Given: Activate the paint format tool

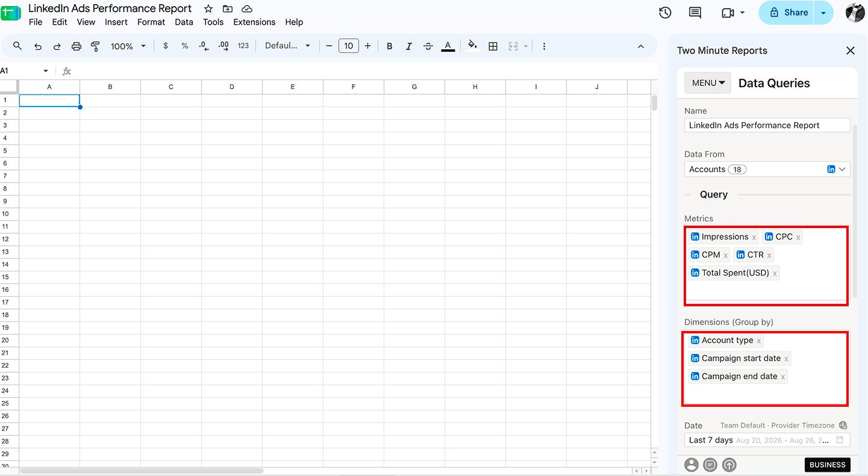Looking at the screenshot, I should tap(95, 46).
